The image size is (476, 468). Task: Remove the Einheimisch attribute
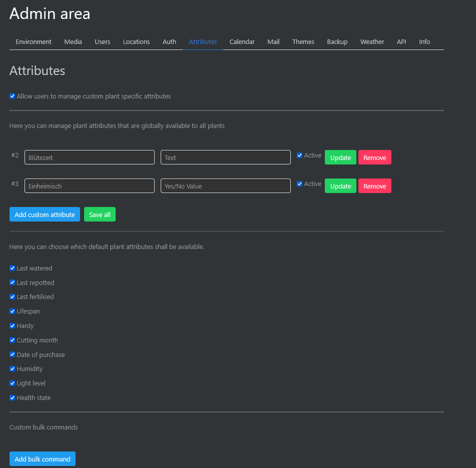(374, 186)
